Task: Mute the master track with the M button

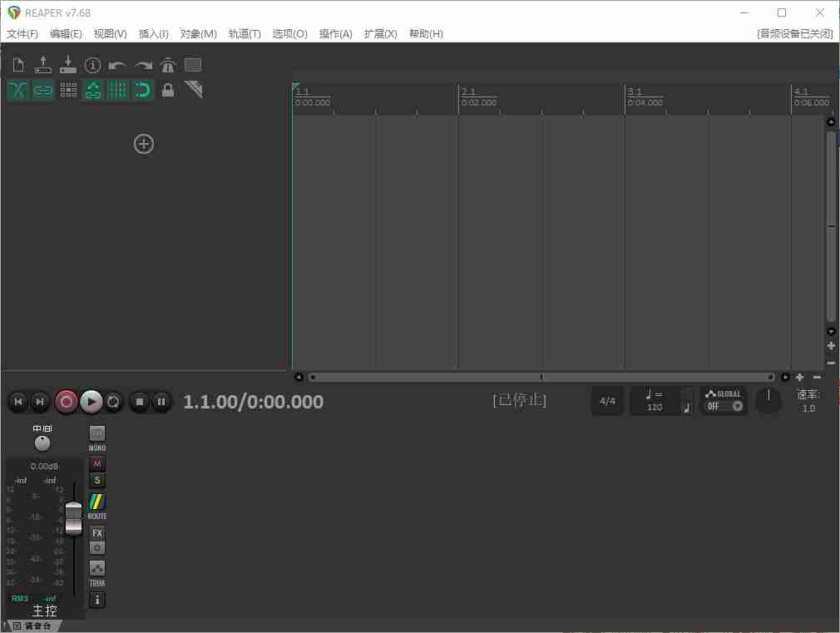Action: click(96, 463)
